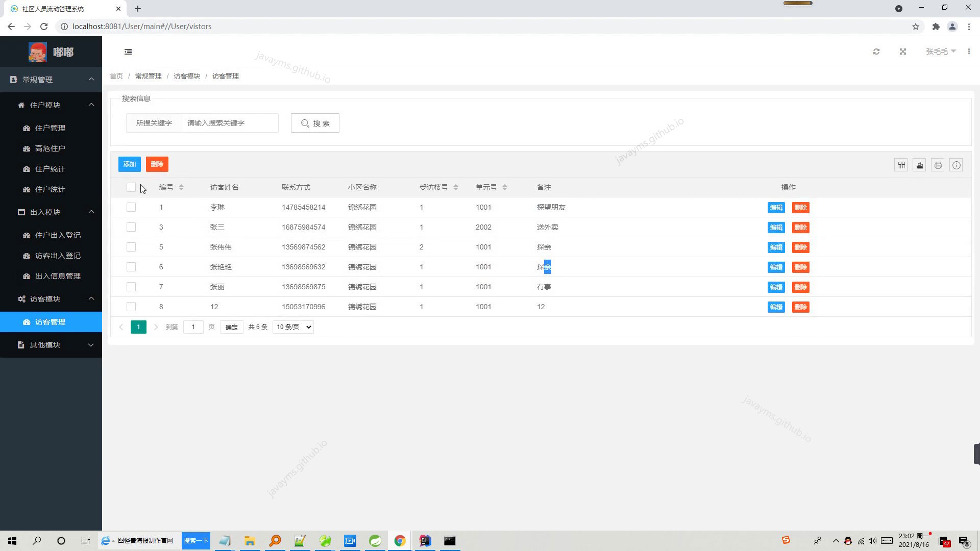Collapse the sidebar with the hamburger icon
This screenshot has height=551, width=980.
click(x=128, y=52)
